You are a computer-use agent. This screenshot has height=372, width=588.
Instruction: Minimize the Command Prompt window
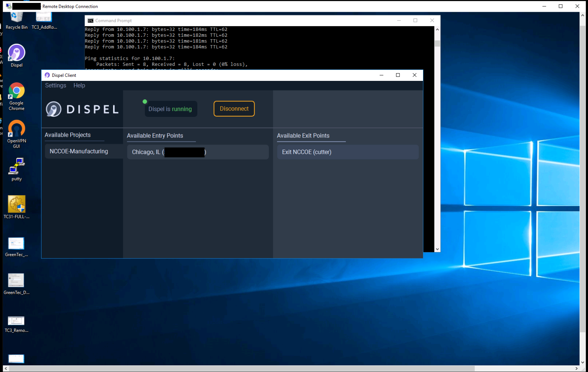[399, 21]
